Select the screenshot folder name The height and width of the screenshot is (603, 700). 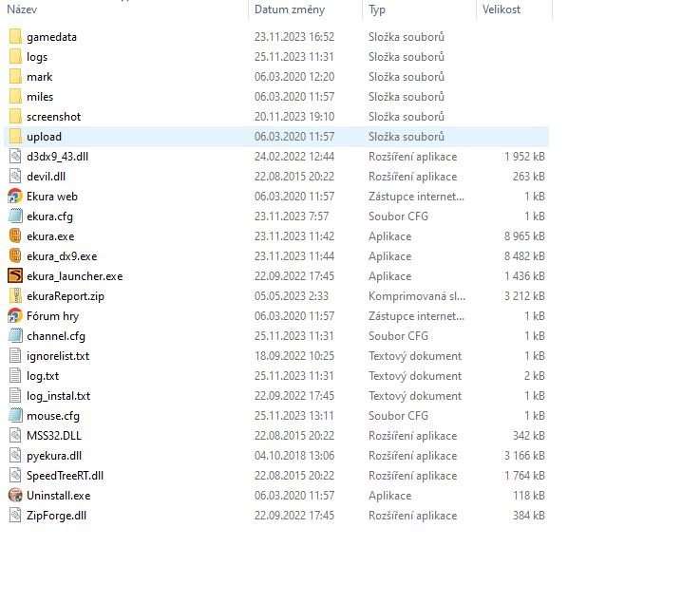click(x=53, y=117)
